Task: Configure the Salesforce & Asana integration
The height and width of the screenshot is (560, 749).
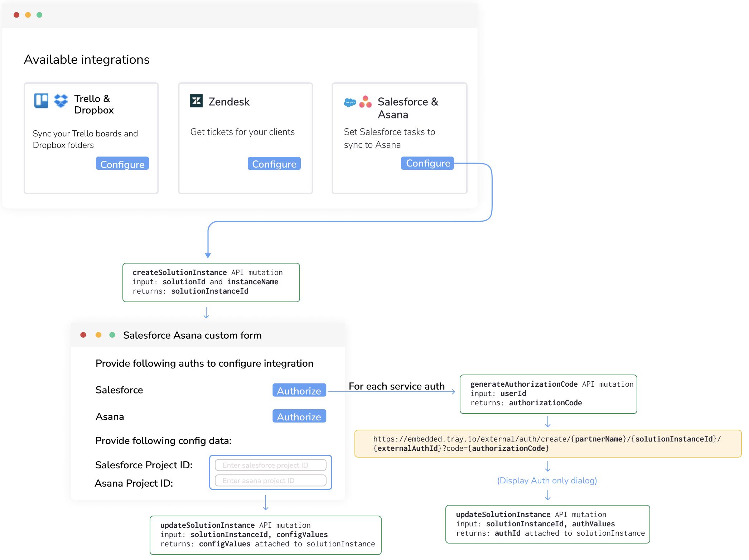Action: click(427, 163)
